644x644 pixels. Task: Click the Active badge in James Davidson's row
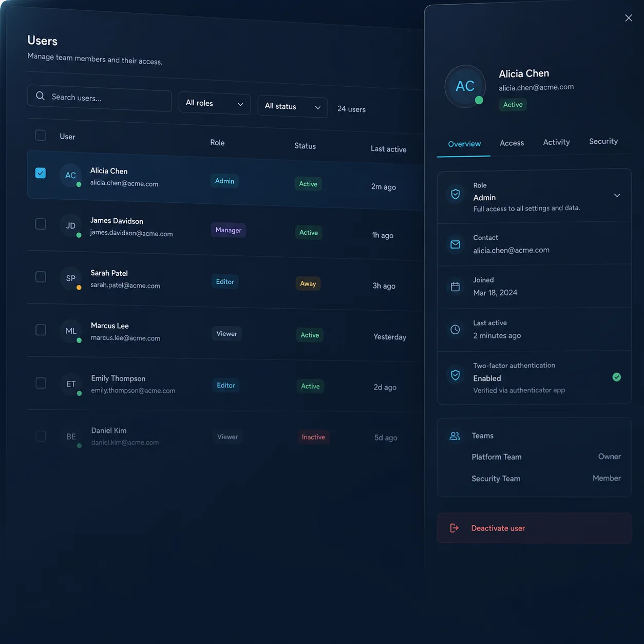pos(309,233)
